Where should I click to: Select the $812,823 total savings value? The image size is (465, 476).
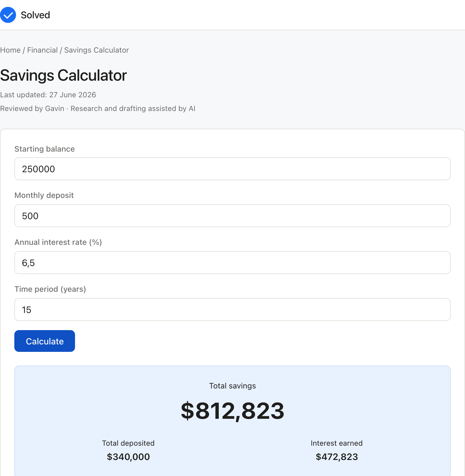[232, 411]
